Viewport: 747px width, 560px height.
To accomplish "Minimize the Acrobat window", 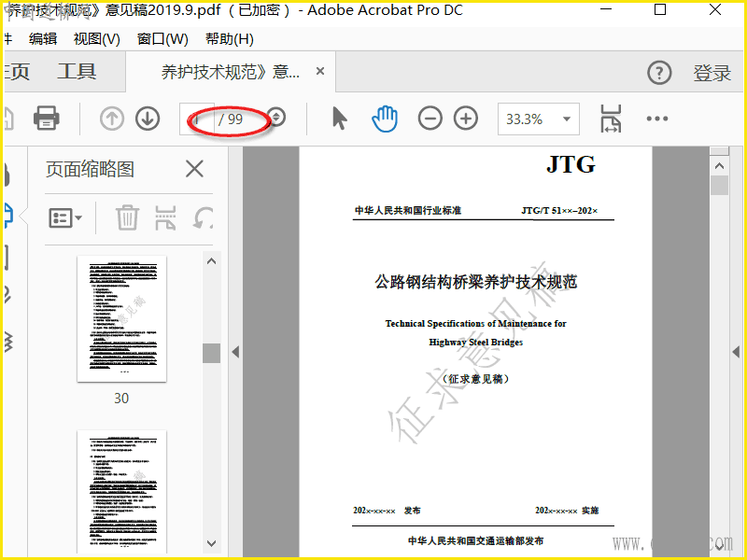I will [606, 9].
